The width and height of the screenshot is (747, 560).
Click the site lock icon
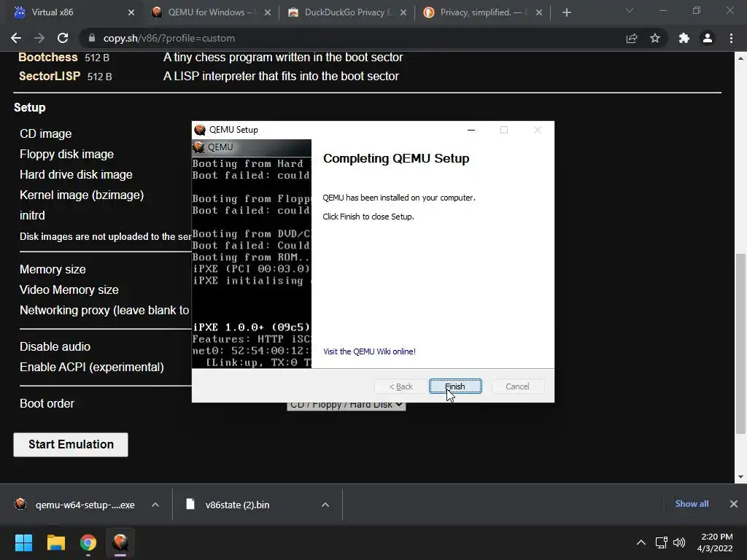point(92,38)
